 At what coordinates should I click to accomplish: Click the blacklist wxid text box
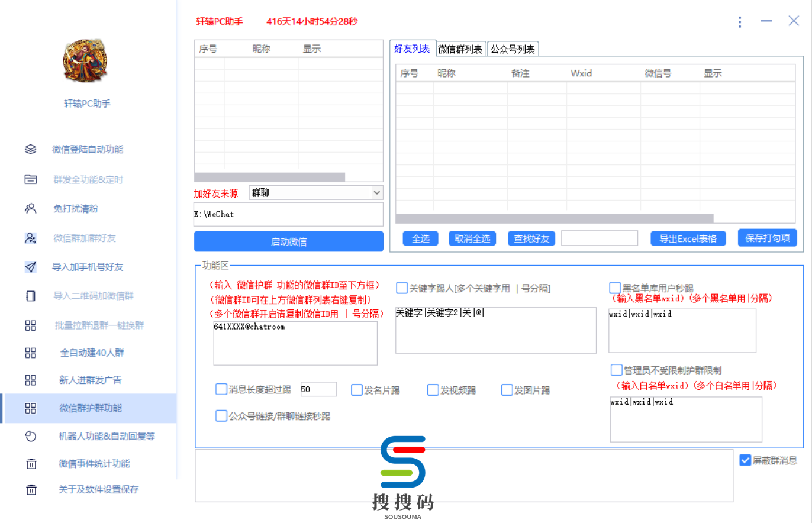point(682,330)
